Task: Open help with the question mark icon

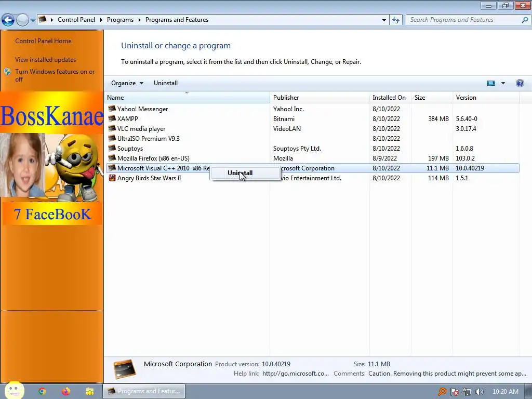Action: (520, 83)
